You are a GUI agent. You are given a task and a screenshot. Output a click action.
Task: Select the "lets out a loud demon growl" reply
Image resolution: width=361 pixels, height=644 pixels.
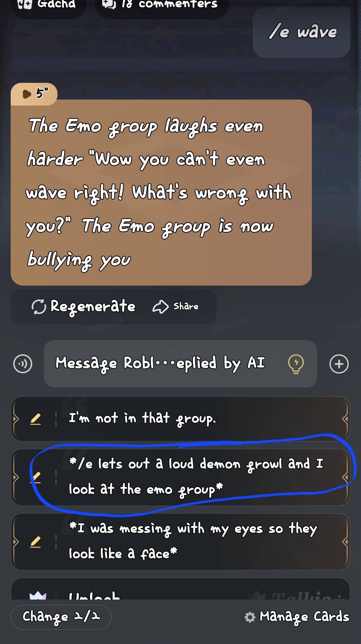pyautogui.click(x=180, y=477)
